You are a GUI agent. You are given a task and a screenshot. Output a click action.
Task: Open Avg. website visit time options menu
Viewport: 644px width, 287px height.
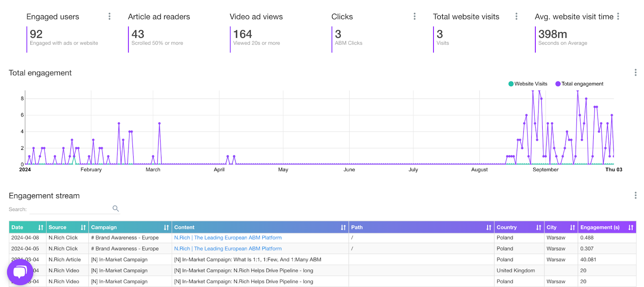pyautogui.click(x=618, y=17)
